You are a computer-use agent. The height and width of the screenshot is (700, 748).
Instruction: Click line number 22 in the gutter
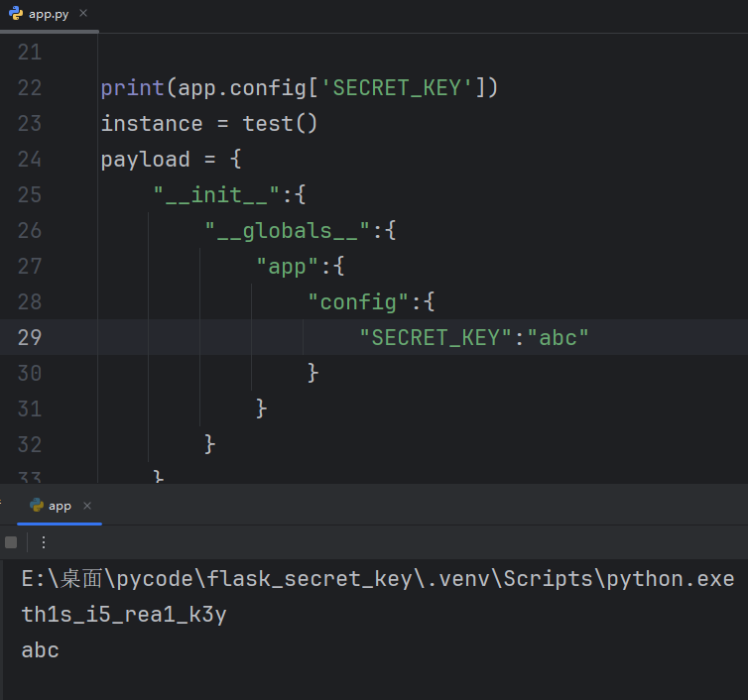(x=30, y=88)
